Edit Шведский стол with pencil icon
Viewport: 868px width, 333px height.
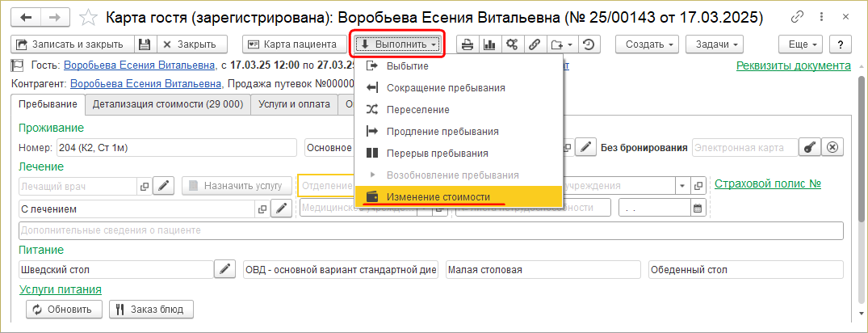point(224,269)
